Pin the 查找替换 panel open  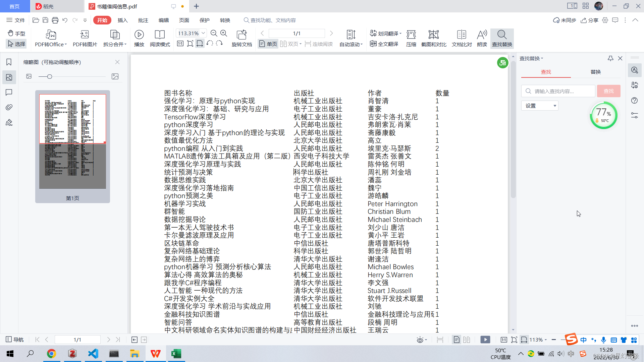(x=610, y=58)
